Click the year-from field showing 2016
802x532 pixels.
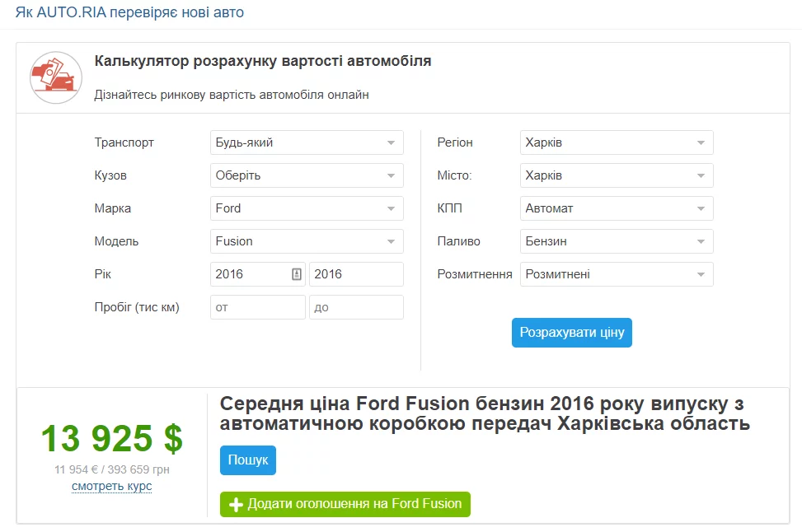pyautogui.click(x=249, y=274)
